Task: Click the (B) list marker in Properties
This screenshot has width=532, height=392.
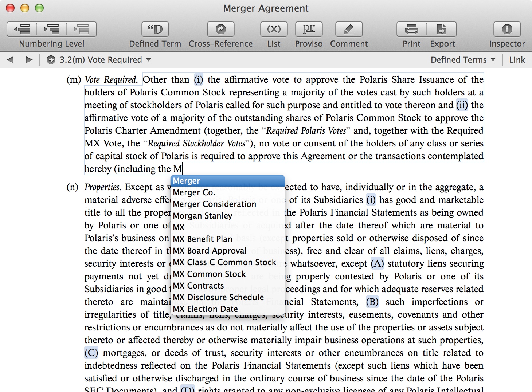Action: 372,302
